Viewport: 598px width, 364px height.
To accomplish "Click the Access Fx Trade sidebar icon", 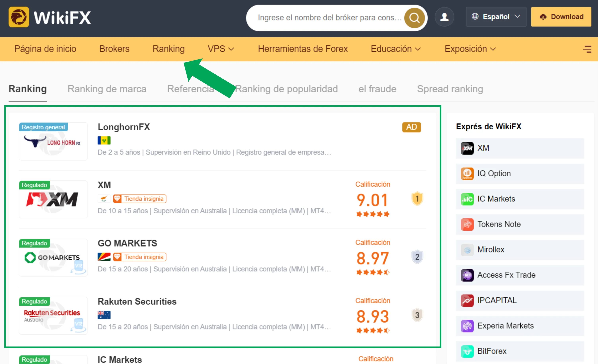I will coord(467,275).
